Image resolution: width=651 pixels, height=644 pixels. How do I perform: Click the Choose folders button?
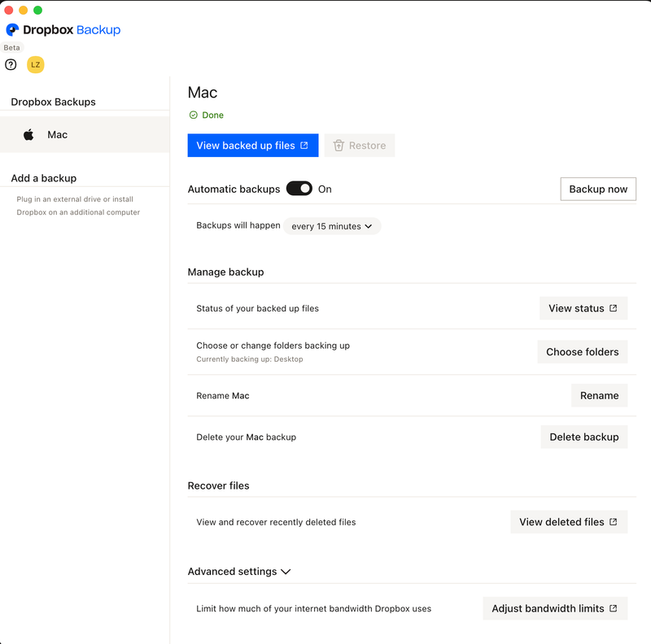582,352
